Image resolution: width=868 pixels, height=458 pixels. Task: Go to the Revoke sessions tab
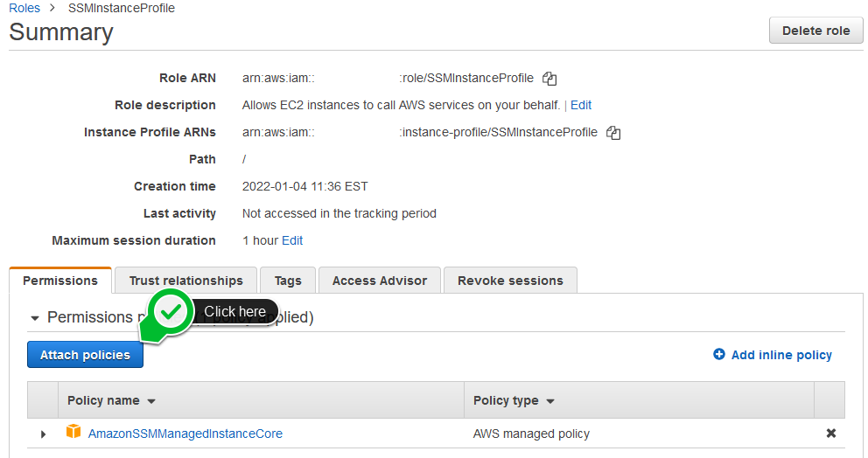[x=510, y=281]
